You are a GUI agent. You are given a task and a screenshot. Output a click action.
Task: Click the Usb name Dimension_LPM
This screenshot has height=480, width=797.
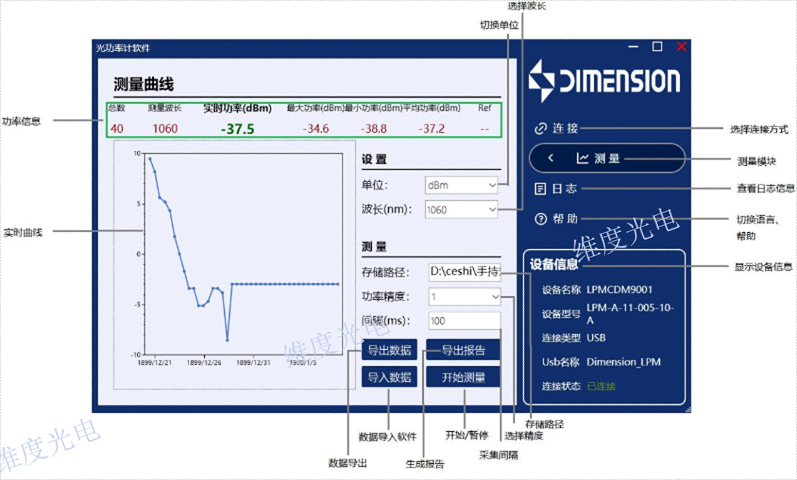[624, 362]
